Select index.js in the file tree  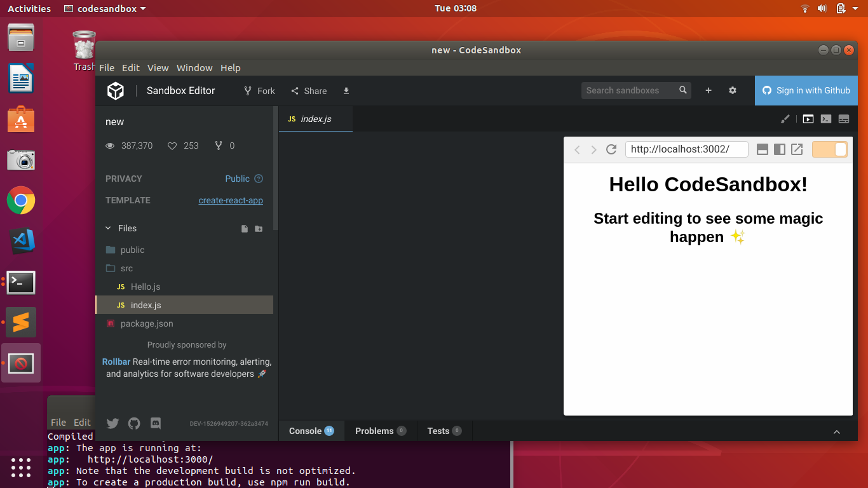click(x=184, y=305)
